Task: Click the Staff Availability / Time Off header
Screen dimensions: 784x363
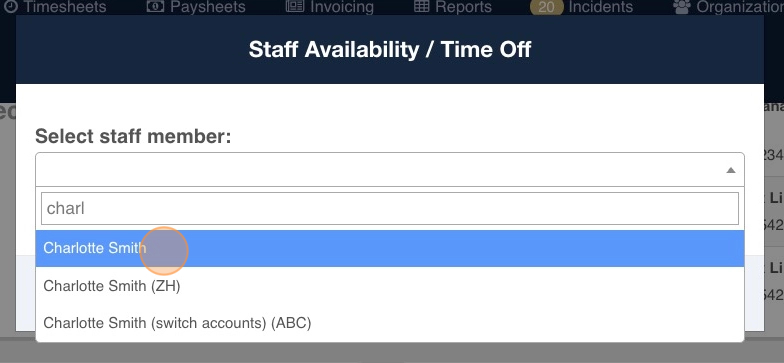Action: coord(390,50)
